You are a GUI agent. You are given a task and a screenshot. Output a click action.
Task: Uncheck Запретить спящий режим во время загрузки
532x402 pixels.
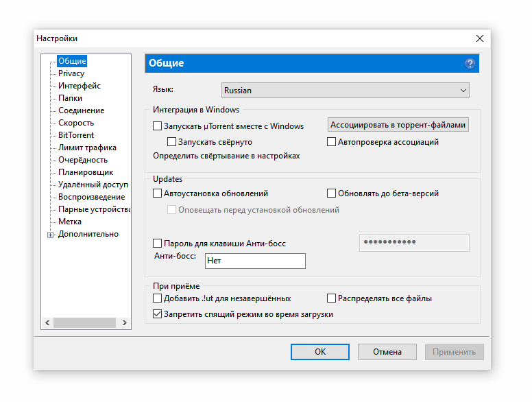click(x=158, y=314)
